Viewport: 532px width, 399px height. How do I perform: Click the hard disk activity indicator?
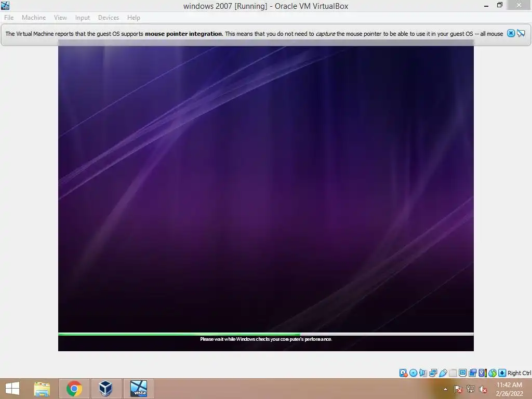click(403, 373)
